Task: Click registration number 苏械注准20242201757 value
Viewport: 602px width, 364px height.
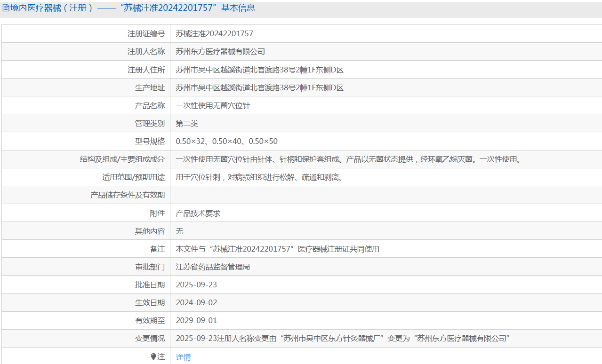Action: [215, 33]
